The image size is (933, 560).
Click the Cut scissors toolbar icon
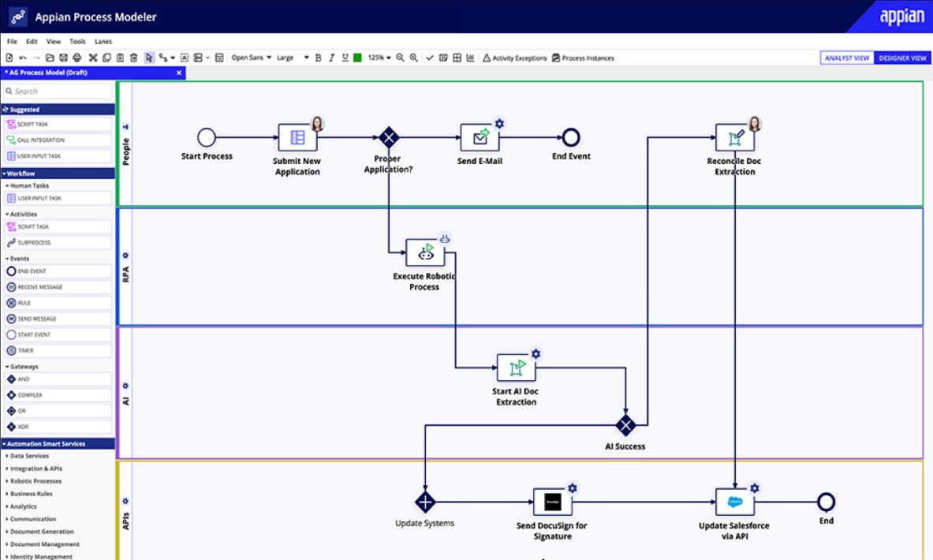pos(93,58)
